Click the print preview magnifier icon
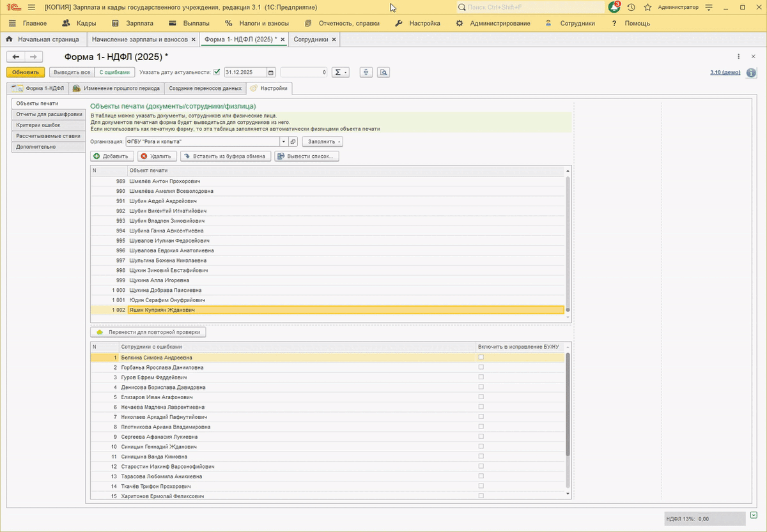This screenshot has height=532, width=767. coord(383,72)
